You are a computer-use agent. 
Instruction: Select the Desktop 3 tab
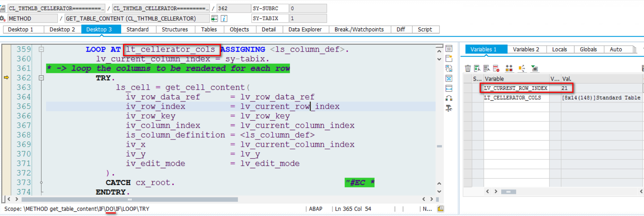101,29
